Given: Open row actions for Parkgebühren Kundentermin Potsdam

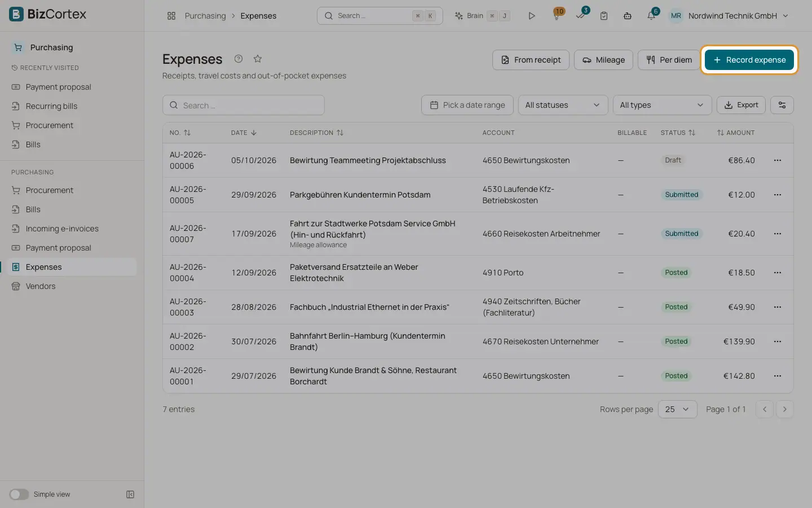Looking at the screenshot, I should pos(778,195).
